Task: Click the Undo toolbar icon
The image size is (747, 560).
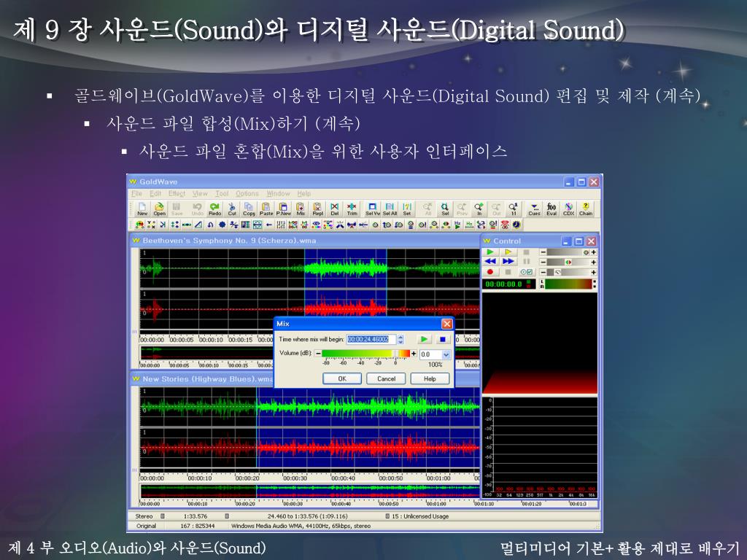Action: [197, 209]
